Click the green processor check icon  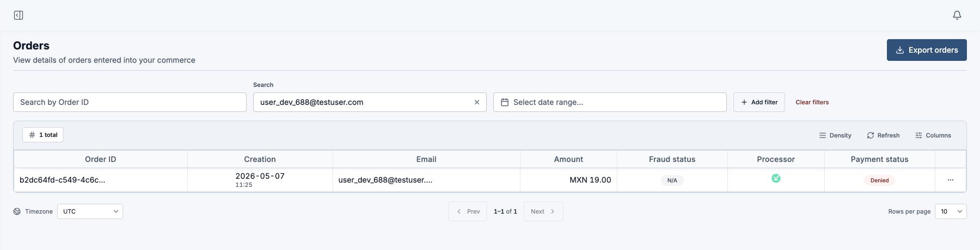coord(776,178)
